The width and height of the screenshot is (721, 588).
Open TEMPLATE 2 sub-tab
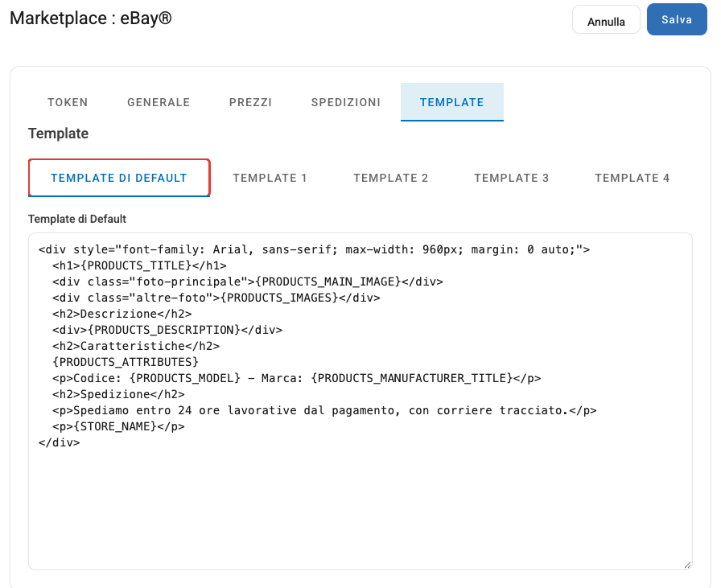click(391, 178)
